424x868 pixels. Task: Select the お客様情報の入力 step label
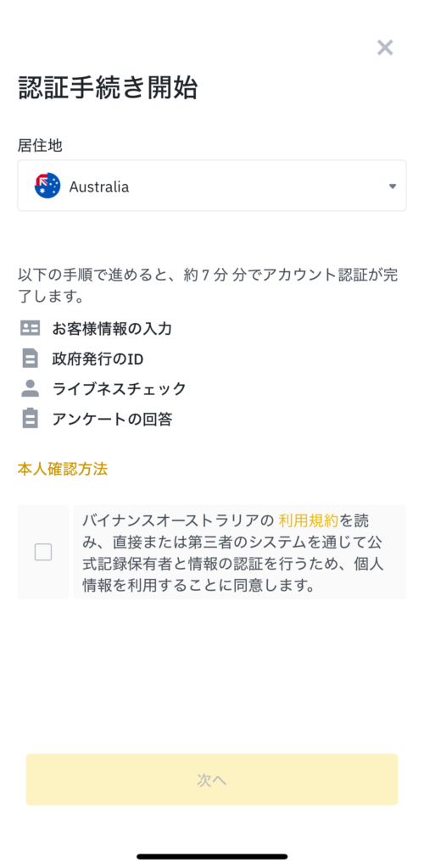tap(112, 329)
